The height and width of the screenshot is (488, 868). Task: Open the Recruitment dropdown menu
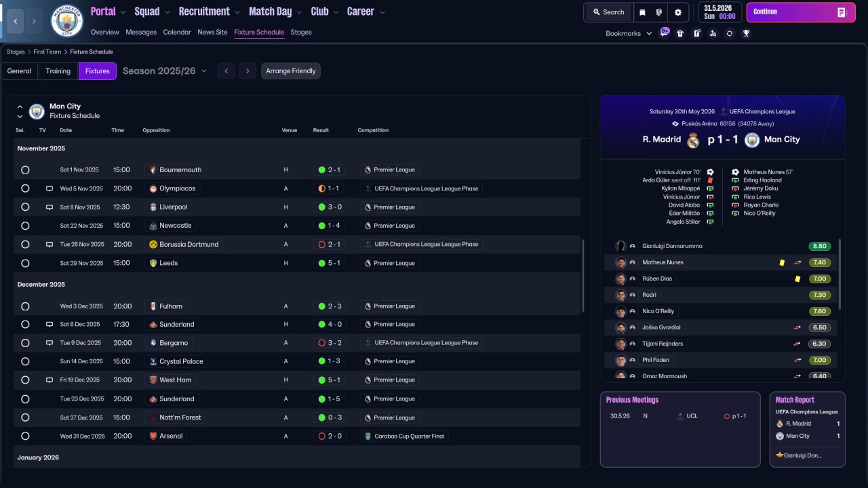210,12
